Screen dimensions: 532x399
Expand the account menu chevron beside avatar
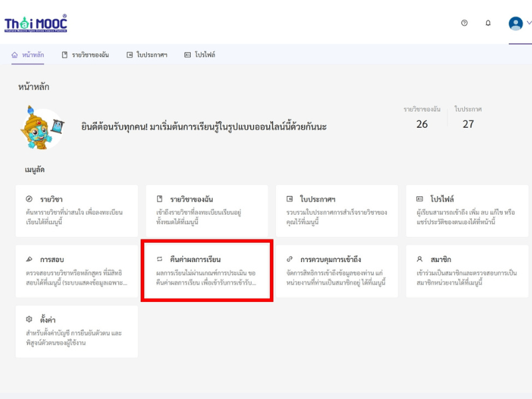click(x=529, y=23)
